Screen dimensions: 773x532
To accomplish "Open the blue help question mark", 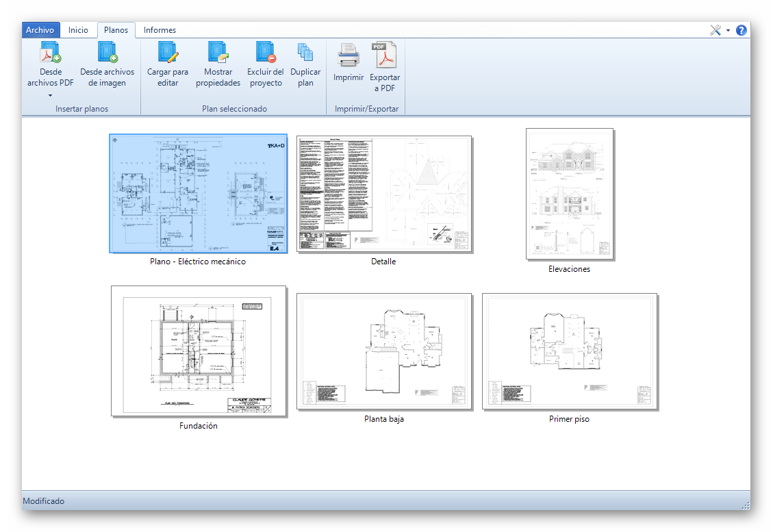I will tap(741, 30).
